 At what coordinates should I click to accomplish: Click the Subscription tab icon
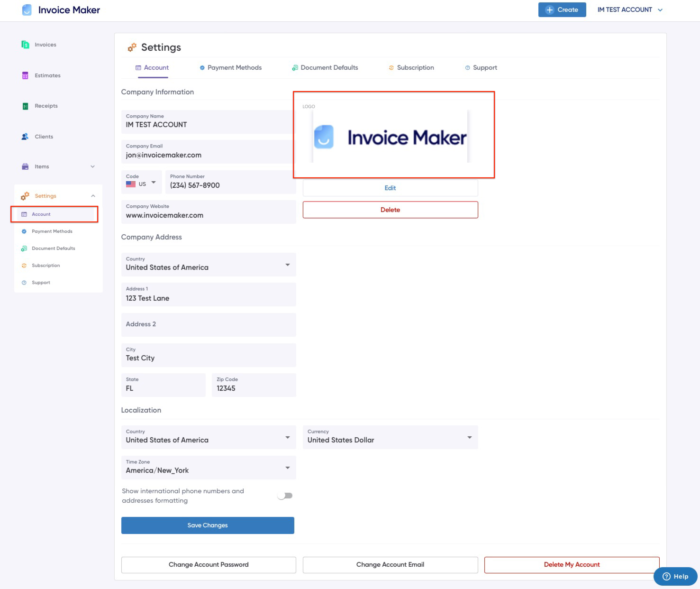[391, 68]
